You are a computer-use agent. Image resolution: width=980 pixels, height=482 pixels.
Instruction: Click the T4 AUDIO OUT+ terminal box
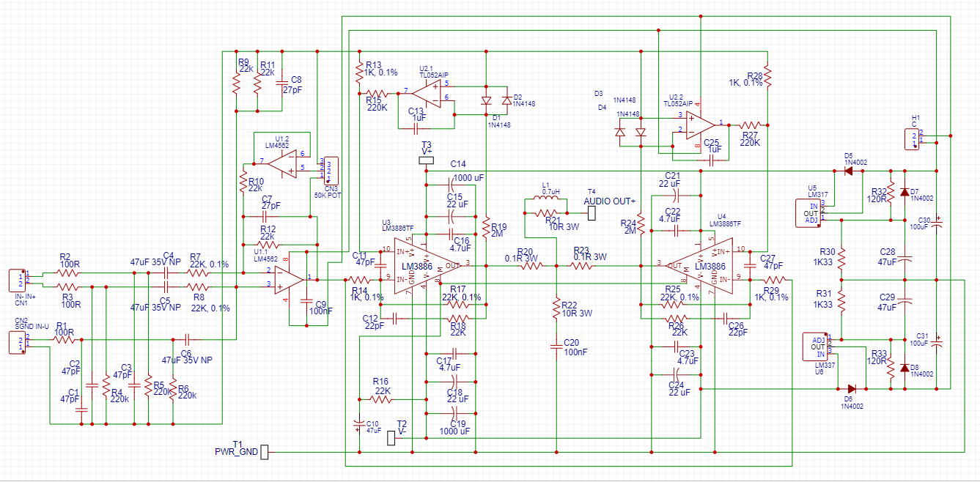pos(592,212)
